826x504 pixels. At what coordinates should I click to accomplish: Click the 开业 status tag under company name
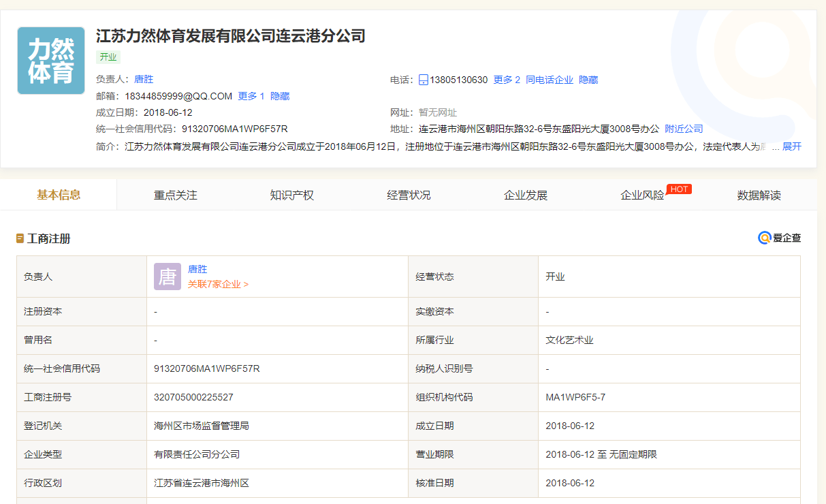click(x=108, y=57)
